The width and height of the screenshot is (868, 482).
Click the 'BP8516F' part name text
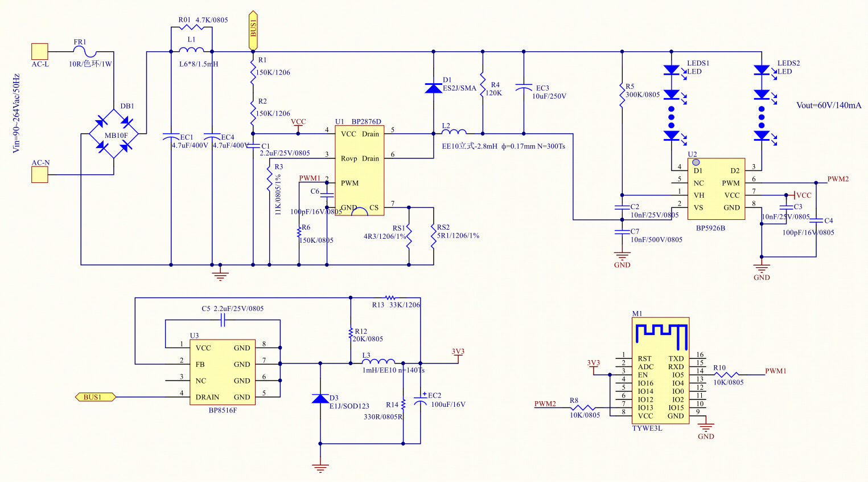click(x=223, y=410)
